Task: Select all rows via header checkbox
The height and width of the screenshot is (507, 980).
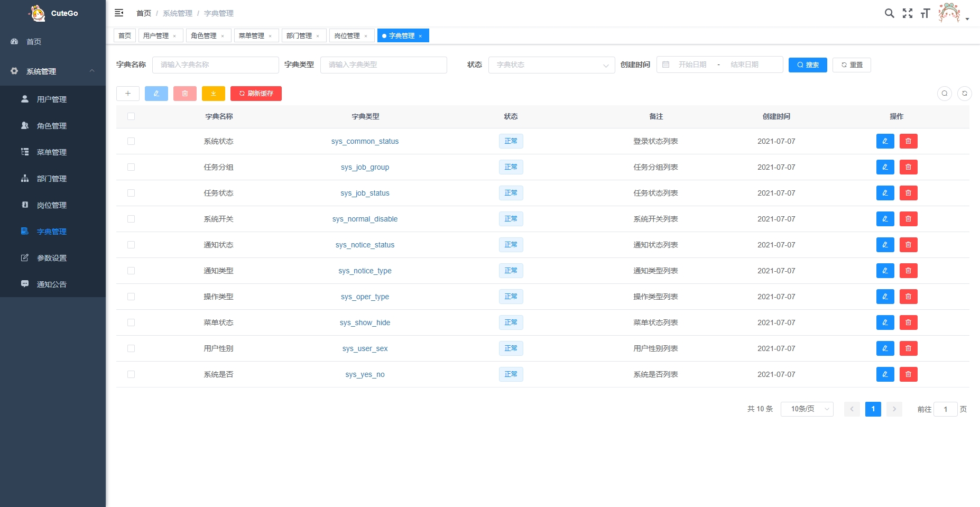Action: click(131, 116)
